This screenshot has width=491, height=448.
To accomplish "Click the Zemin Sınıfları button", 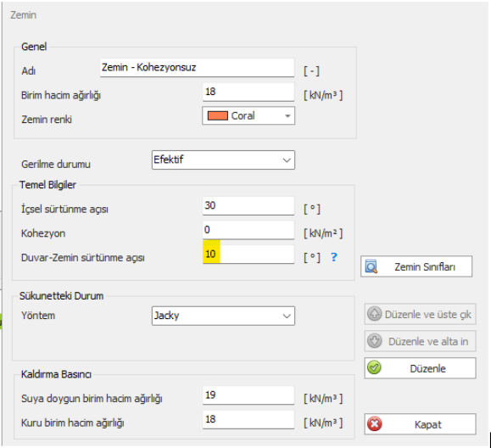I will [x=416, y=266].
